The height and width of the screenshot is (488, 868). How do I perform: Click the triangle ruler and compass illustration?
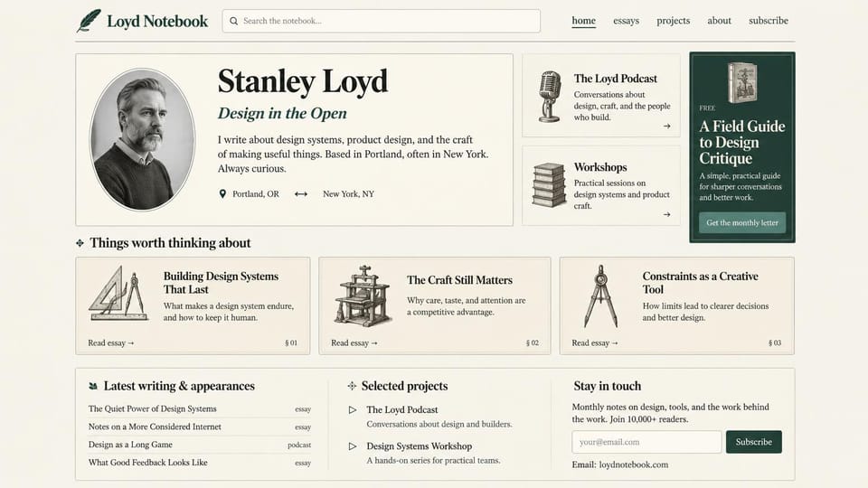(118, 293)
